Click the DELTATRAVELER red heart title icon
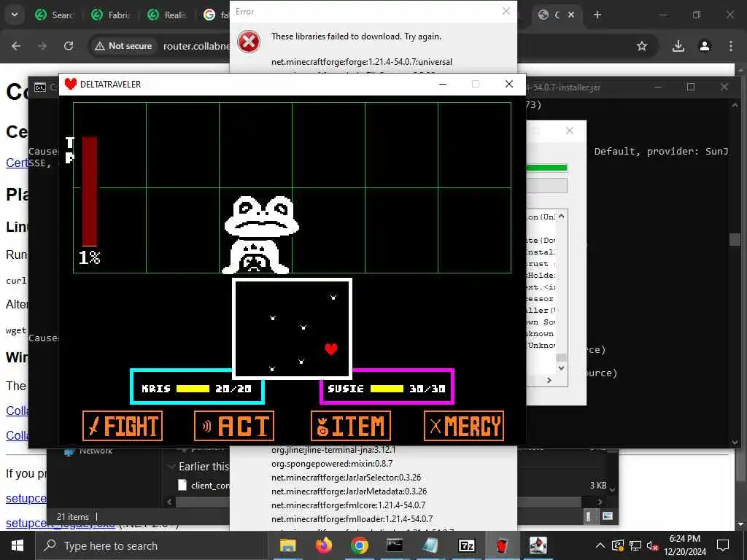747x560 pixels. [71, 84]
